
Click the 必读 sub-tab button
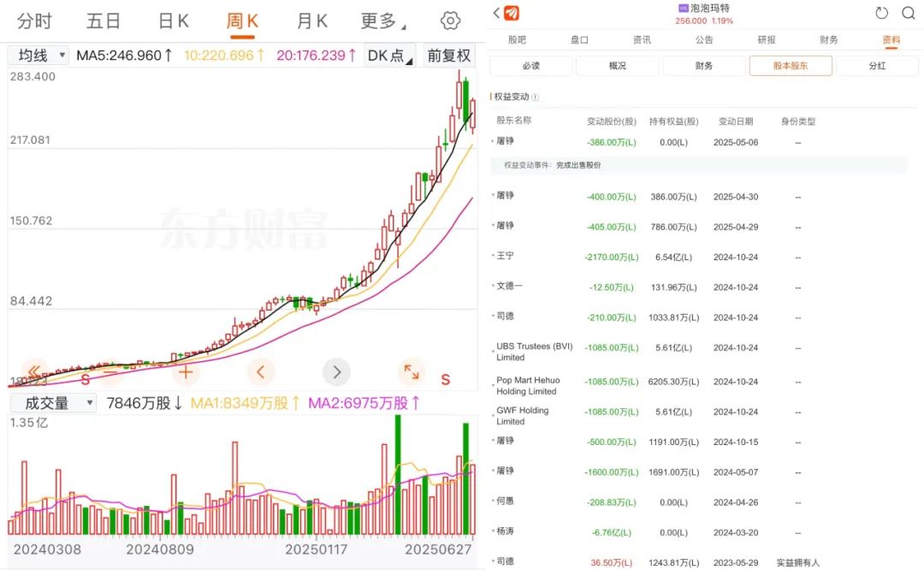531,66
